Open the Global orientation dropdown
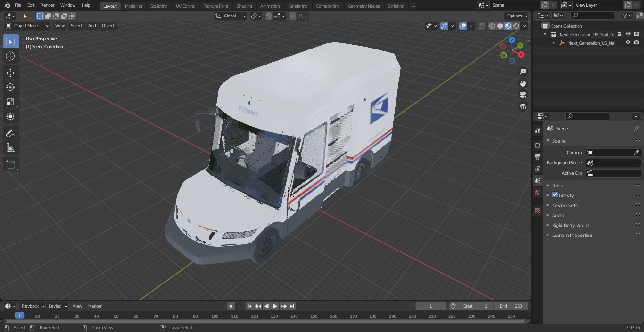644x332 pixels. pos(231,16)
